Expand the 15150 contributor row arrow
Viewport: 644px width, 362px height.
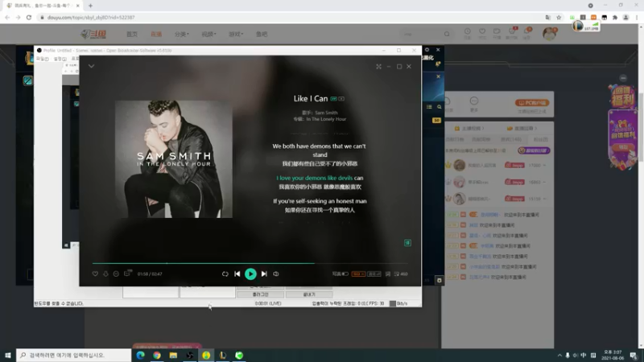point(545,199)
